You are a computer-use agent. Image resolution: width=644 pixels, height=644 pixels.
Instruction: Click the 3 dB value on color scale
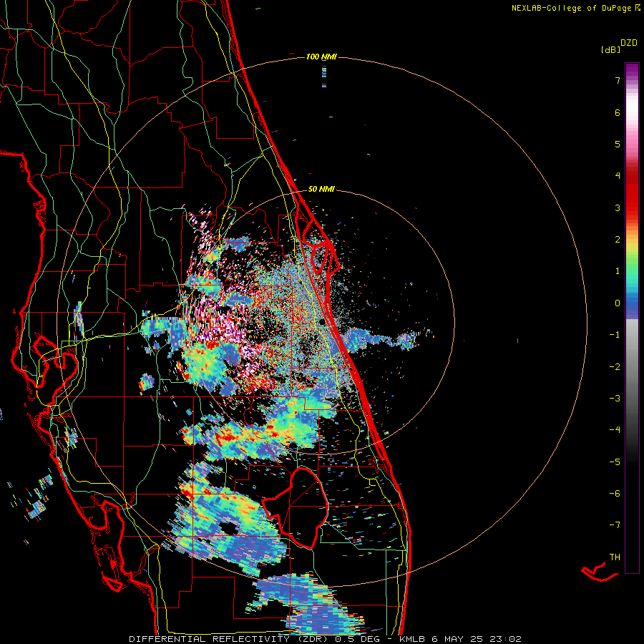618,208
